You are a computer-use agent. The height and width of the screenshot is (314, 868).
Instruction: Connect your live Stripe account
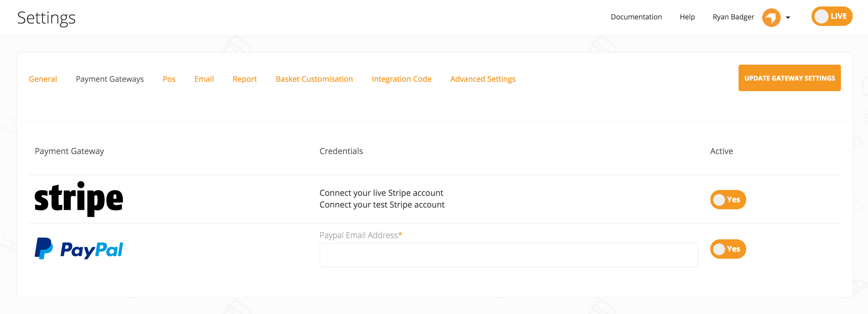tap(381, 193)
